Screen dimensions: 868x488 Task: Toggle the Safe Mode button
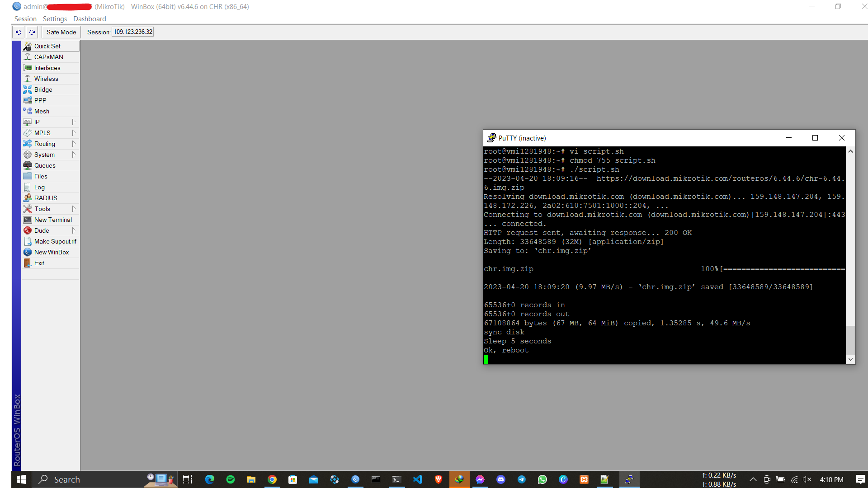[x=61, y=32]
